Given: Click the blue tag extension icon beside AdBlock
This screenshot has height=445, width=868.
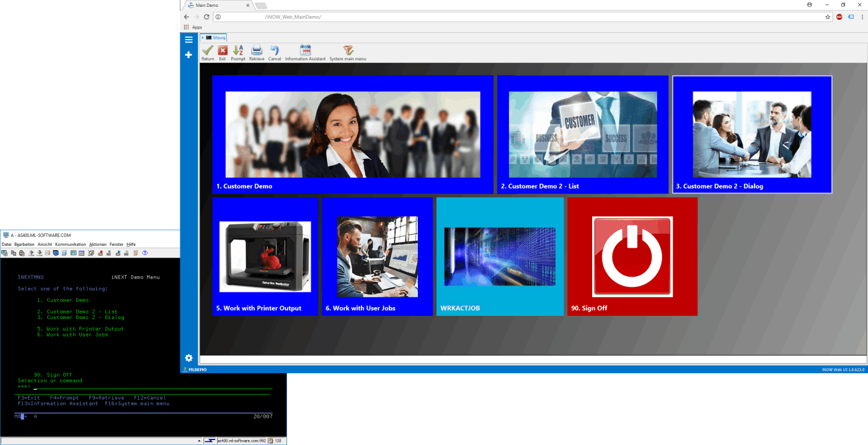Looking at the screenshot, I should click(x=851, y=17).
